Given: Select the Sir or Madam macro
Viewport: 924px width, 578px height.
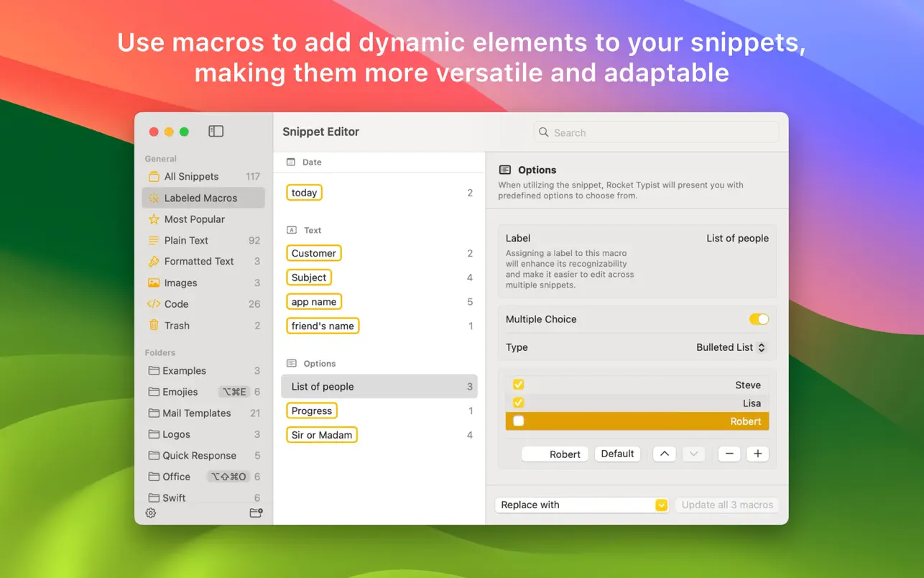Looking at the screenshot, I should tap(321, 435).
